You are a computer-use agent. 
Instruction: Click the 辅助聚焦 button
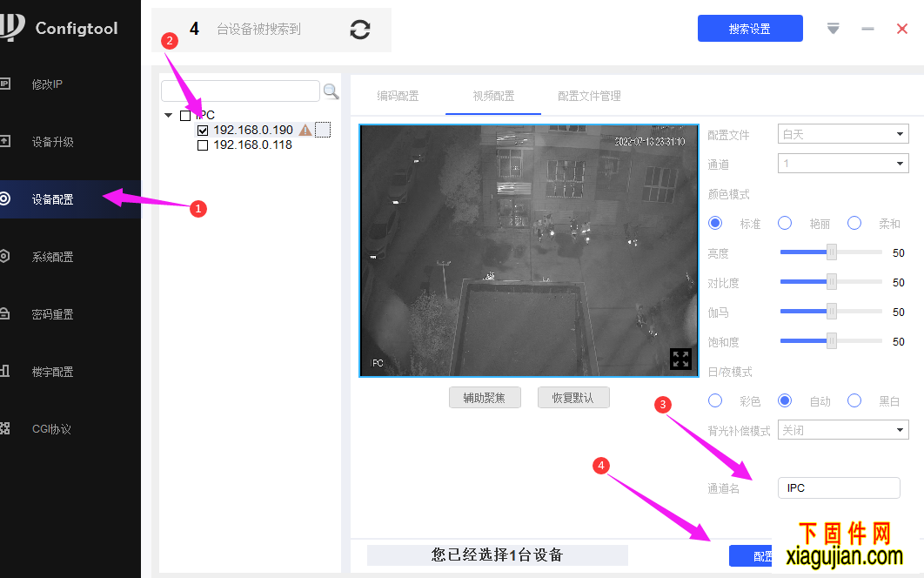tap(485, 398)
